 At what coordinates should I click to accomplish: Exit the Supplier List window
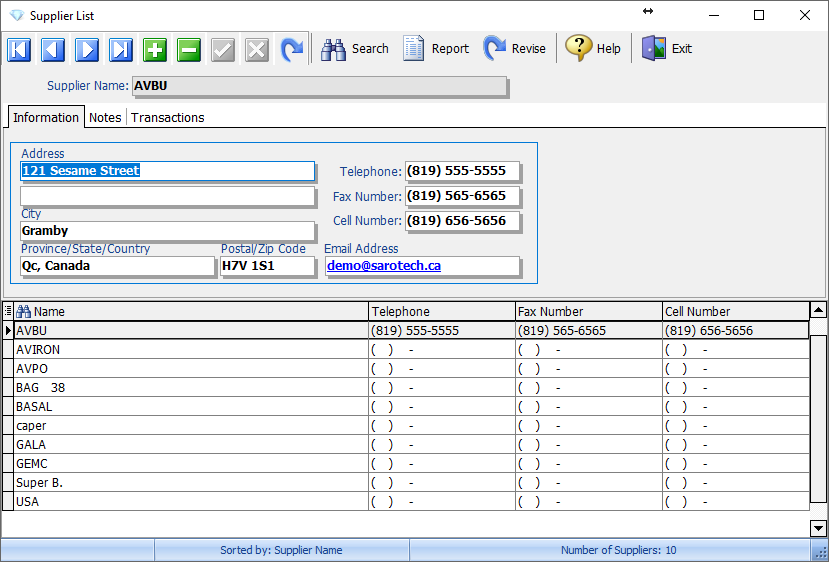(667, 48)
